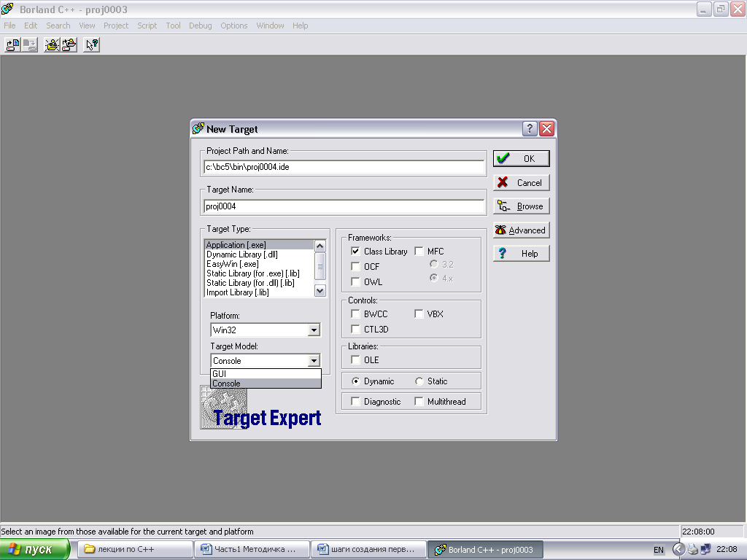Screen dimensions: 747x560
Task: Click the EN language indicator
Action: 659,550
